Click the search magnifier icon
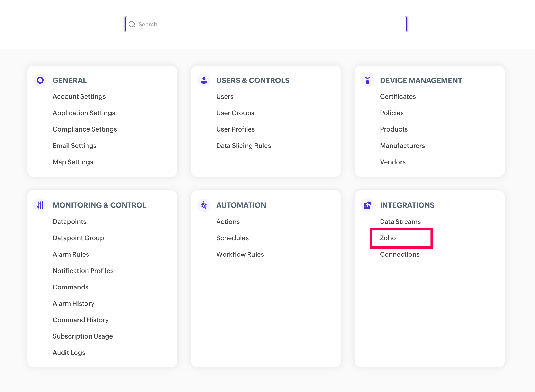 [132, 24]
